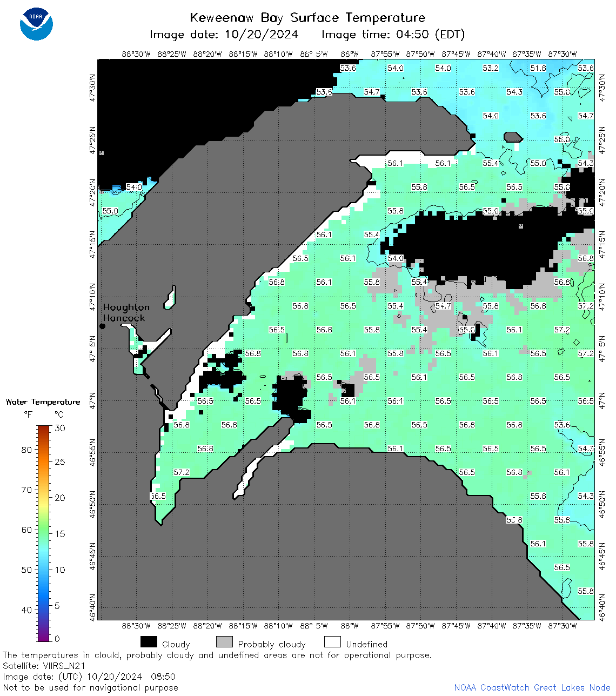Select the 'Image time: 04:50 (EDT)' text

point(393,35)
